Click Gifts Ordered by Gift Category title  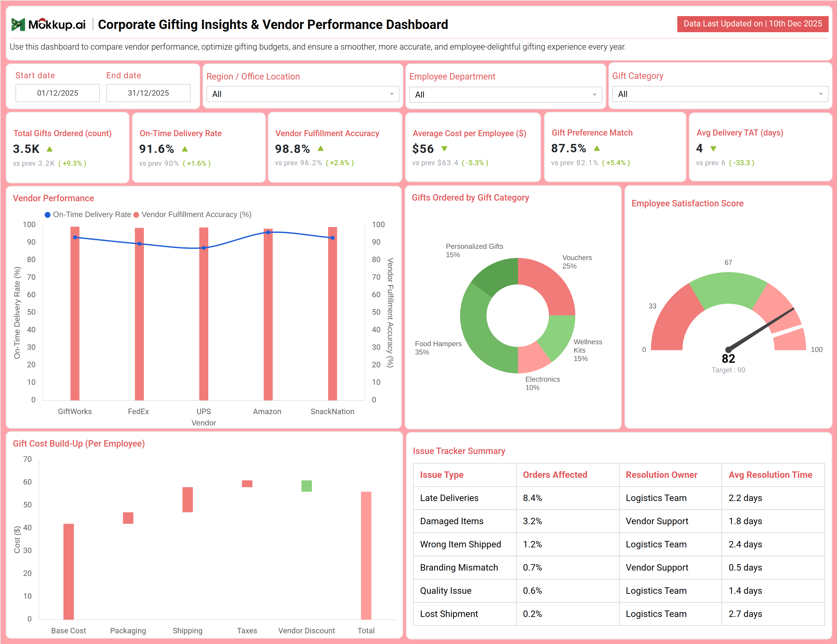pyautogui.click(x=470, y=197)
